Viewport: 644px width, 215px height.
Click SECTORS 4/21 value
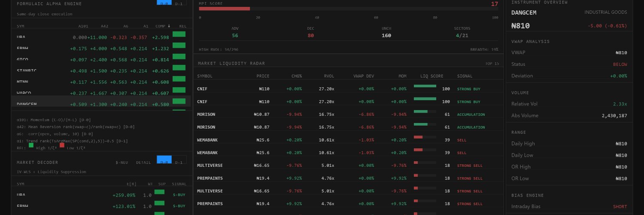pos(462,35)
